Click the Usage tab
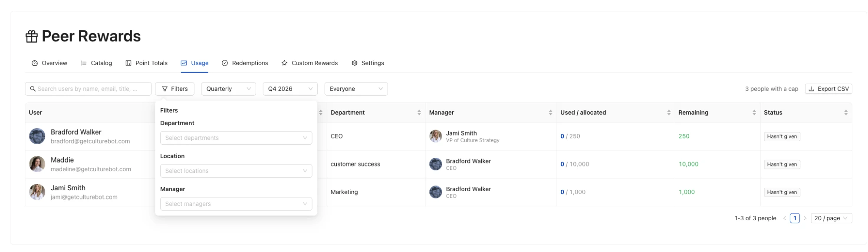 coord(194,63)
